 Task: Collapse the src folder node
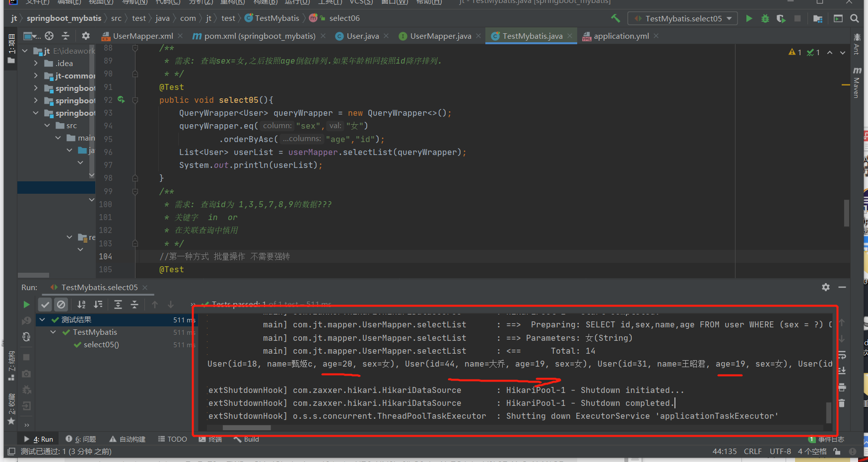[x=48, y=125]
